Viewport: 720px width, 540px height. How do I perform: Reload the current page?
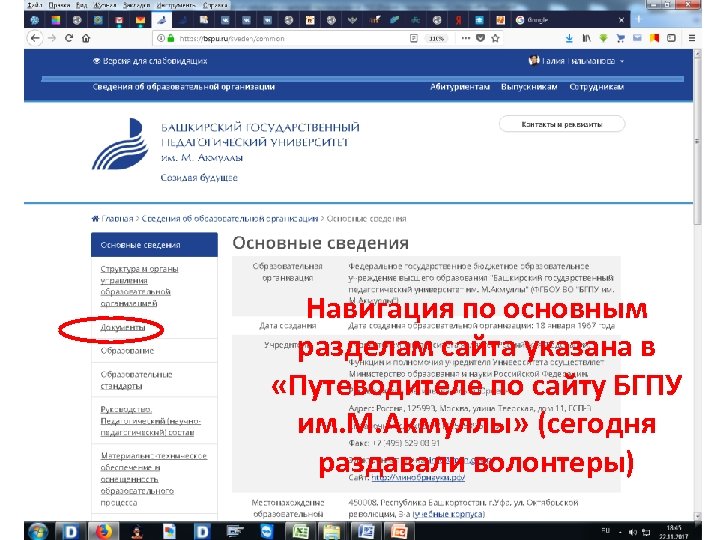(69, 38)
